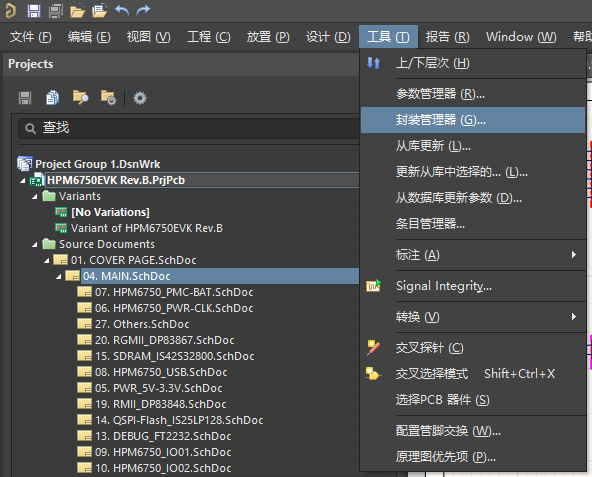Select 从数据库更新参数 (D)... entry
The height and width of the screenshot is (477, 592).
(x=473, y=198)
